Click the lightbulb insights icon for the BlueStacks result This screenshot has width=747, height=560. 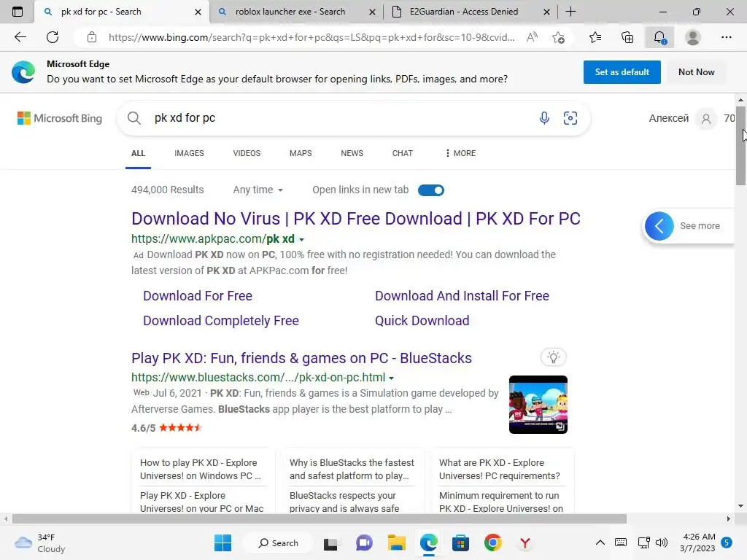pyautogui.click(x=553, y=357)
